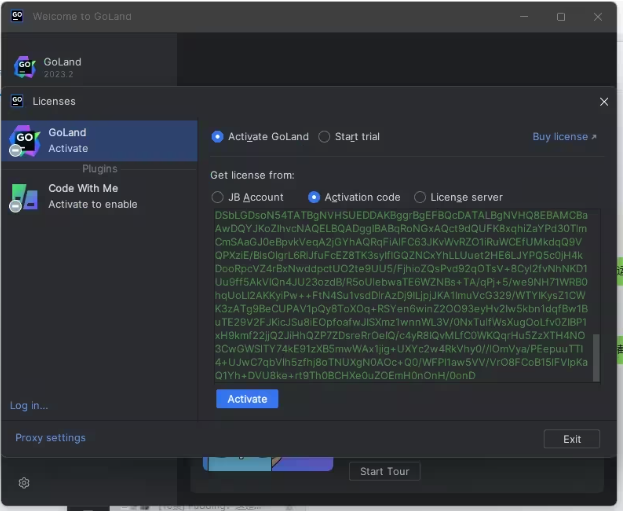The image size is (623, 511).
Task: Select the Activate GoLand radio option
Action: [x=218, y=137]
